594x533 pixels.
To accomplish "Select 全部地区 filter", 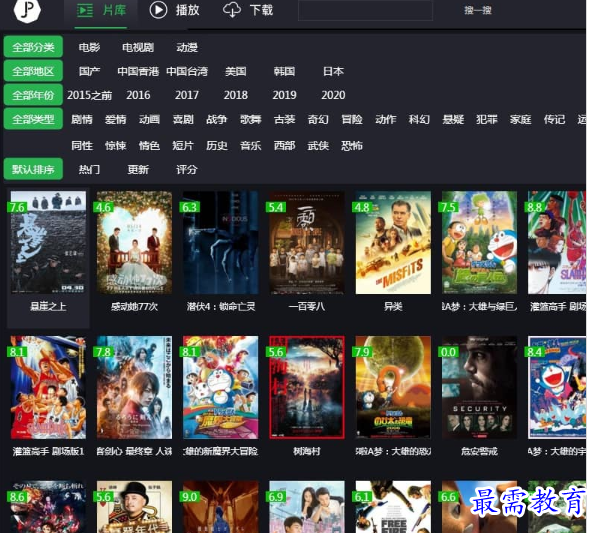I will coord(33,71).
